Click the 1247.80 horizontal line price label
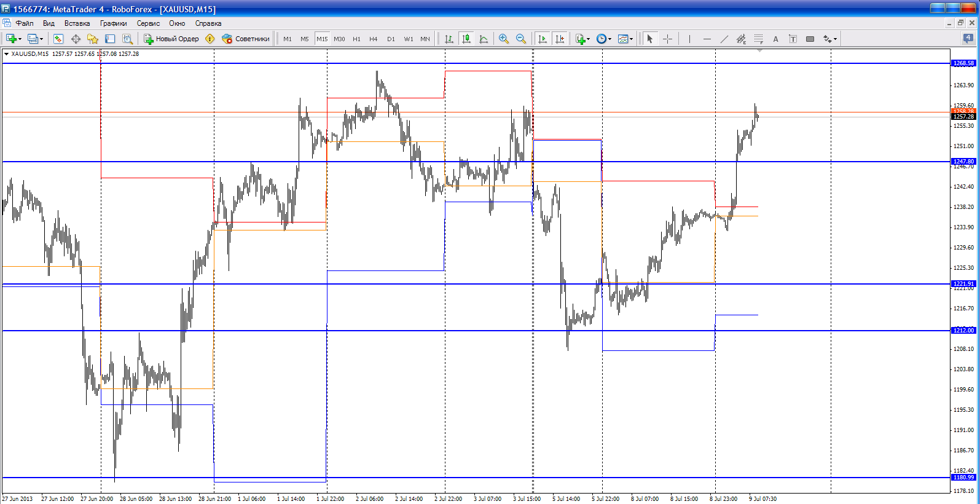This screenshot has height=504, width=980. (963, 162)
